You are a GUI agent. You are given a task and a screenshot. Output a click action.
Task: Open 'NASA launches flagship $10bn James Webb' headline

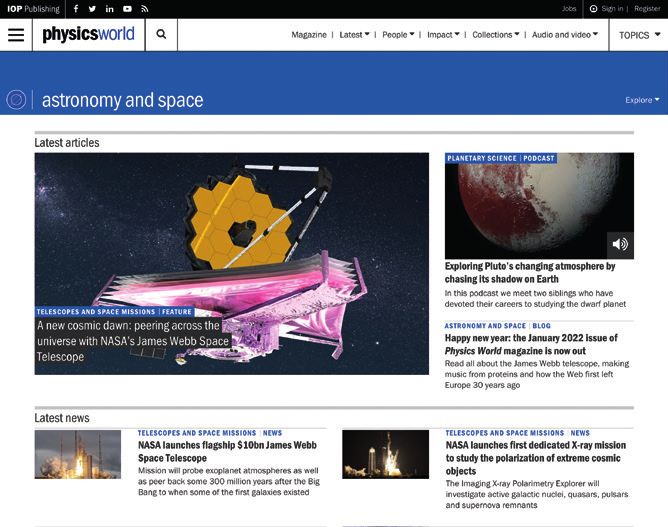tap(227, 451)
